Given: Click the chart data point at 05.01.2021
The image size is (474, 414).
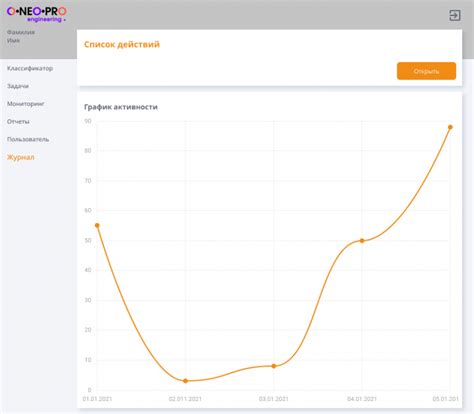Looking at the screenshot, I should pyautogui.click(x=450, y=127).
